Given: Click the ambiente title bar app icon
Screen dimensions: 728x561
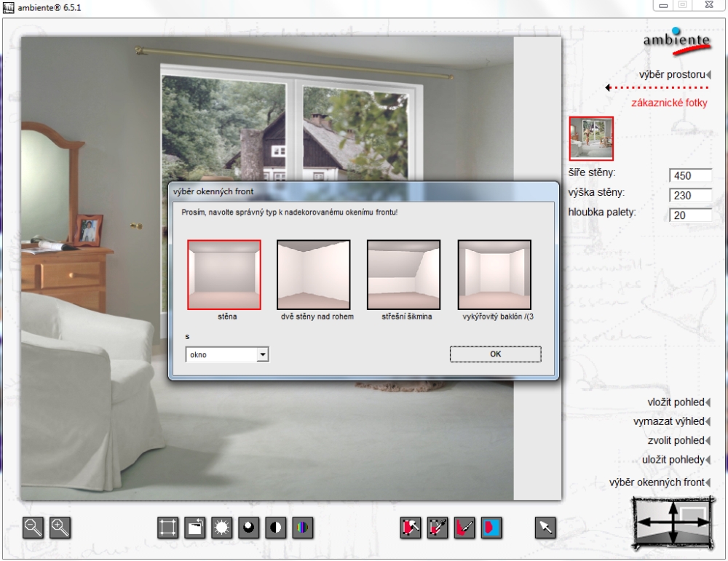Looking at the screenshot, I should pyautogui.click(x=8, y=7).
